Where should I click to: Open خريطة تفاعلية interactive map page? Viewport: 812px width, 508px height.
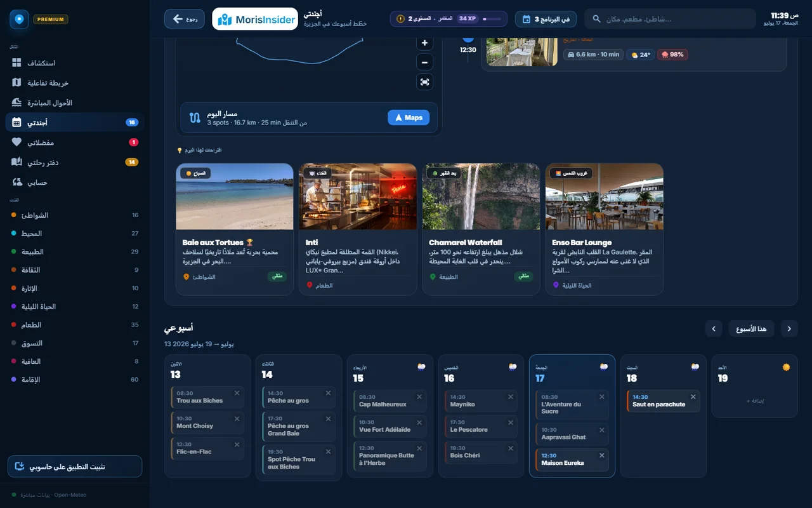[75, 83]
